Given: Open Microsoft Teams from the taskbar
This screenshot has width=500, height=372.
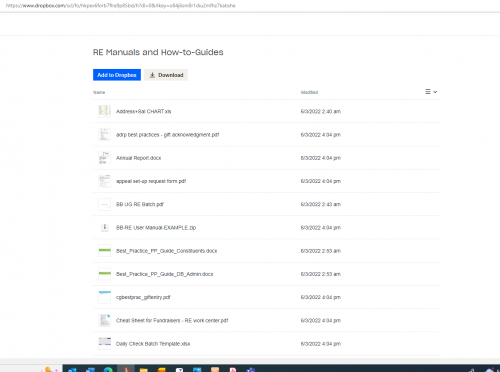Looking at the screenshot, I should tap(251, 369).
